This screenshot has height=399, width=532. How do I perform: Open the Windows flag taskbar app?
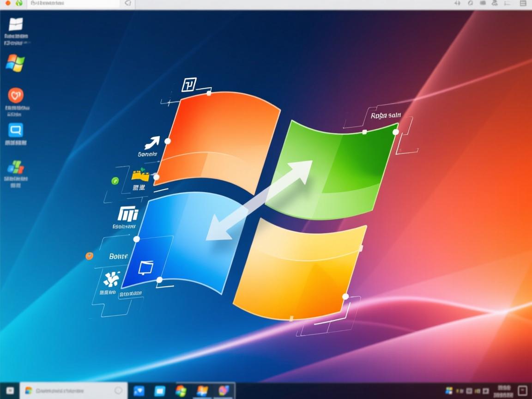202,391
